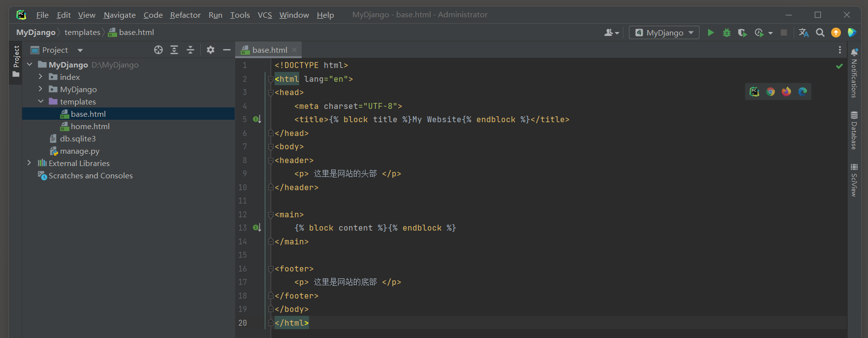Open the VCS menu
Screen dimensions: 868x338
click(x=265, y=15)
